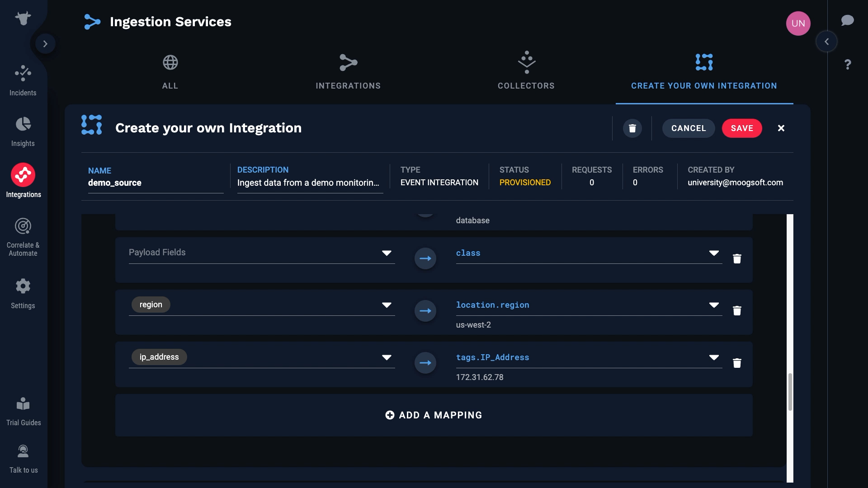Click the Talk to us support icon
Screen dimensions: 868x488
[23, 458]
